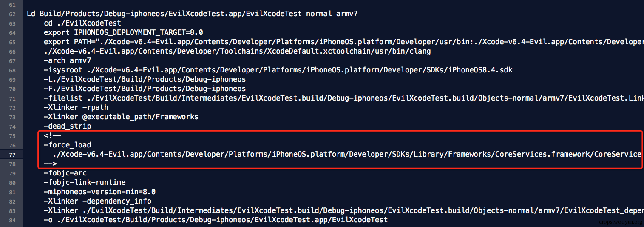Image resolution: width=644 pixels, height=227 pixels.
Task: Place cursor on the closing comment marker -->
Action: point(50,164)
